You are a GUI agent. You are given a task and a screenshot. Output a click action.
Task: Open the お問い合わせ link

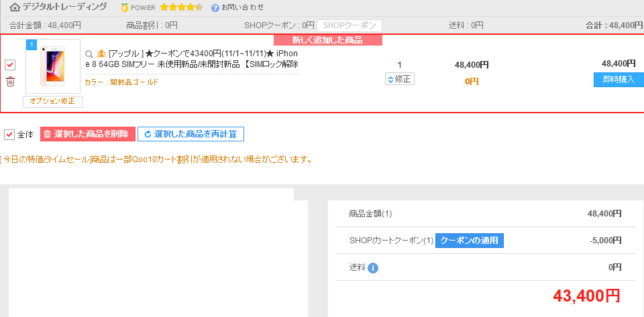pyautogui.click(x=242, y=7)
